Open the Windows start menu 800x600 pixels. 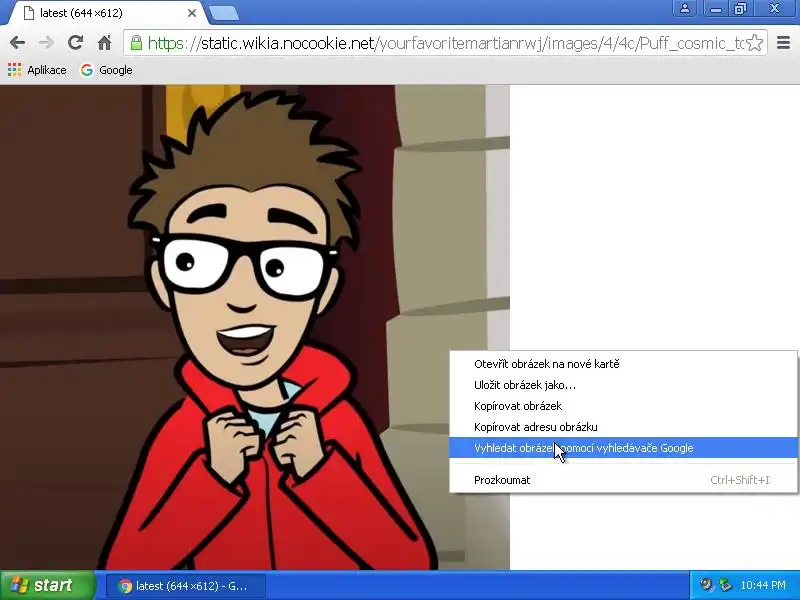pyautogui.click(x=48, y=585)
